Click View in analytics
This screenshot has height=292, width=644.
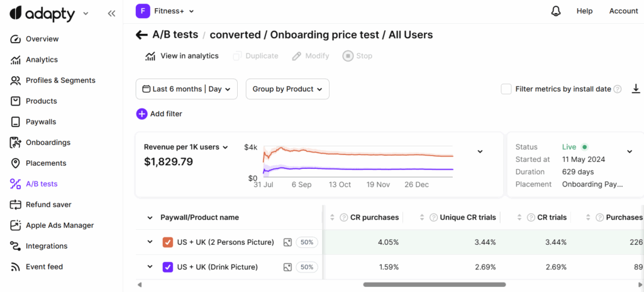click(182, 56)
